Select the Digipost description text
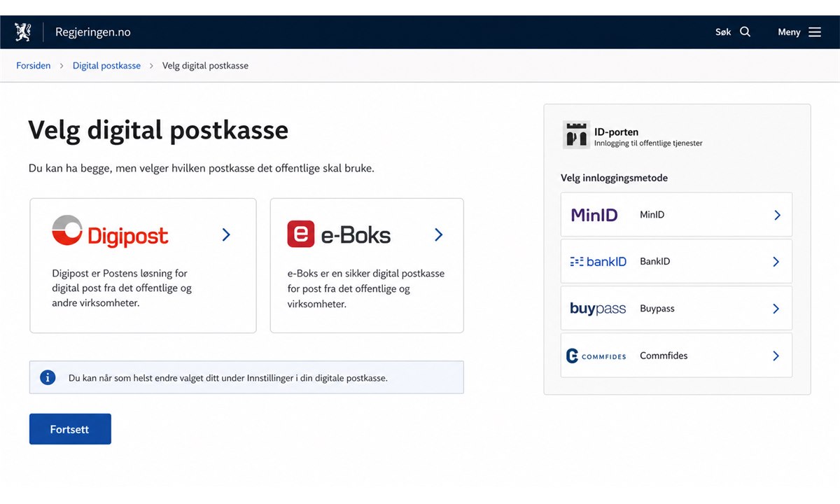The height and width of the screenshot is (504, 840). [x=122, y=288]
